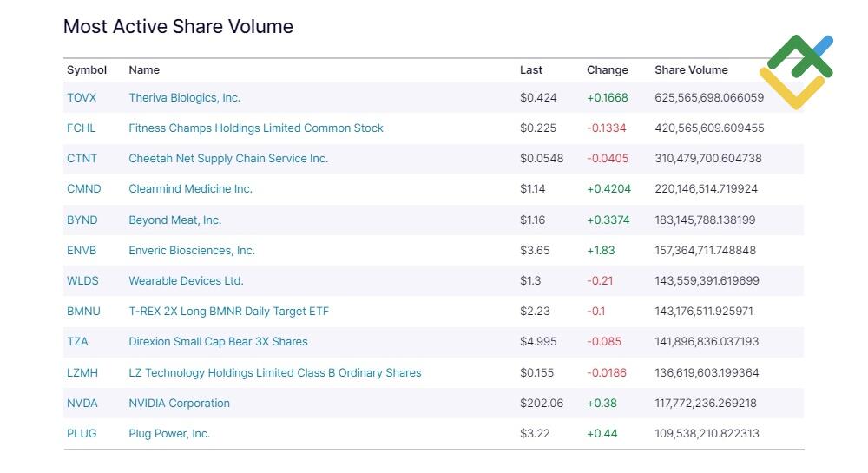
Task: Open Wearable Devices Ltd. link
Action: pos(186,281)
